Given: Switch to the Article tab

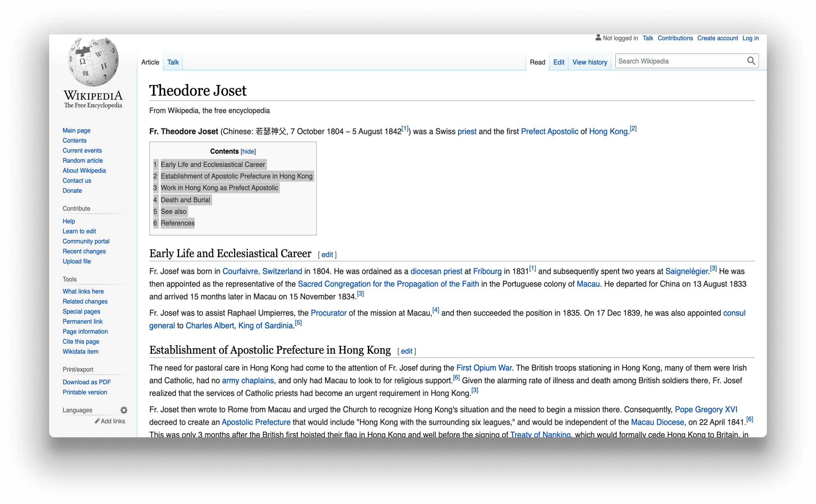Looking at the screenshot, I should 150,62.
